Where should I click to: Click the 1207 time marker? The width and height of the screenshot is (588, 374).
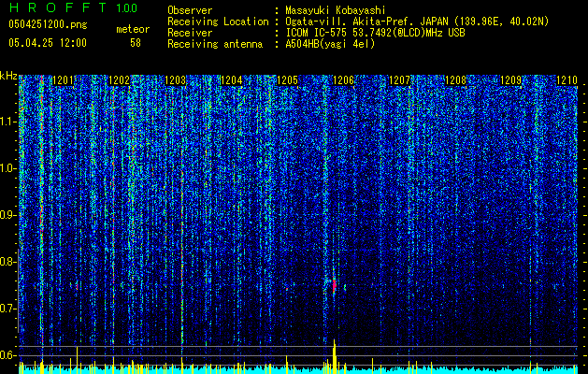400,80
